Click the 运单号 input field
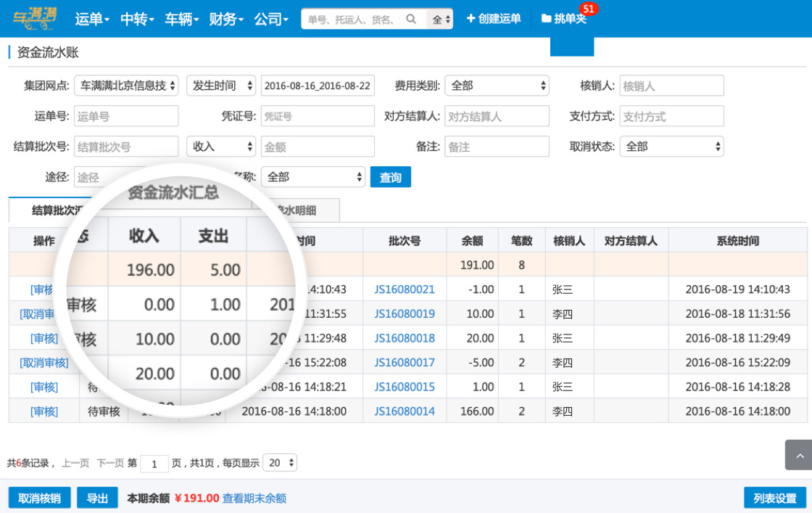 pyautogui.click(x=126, y=116)
